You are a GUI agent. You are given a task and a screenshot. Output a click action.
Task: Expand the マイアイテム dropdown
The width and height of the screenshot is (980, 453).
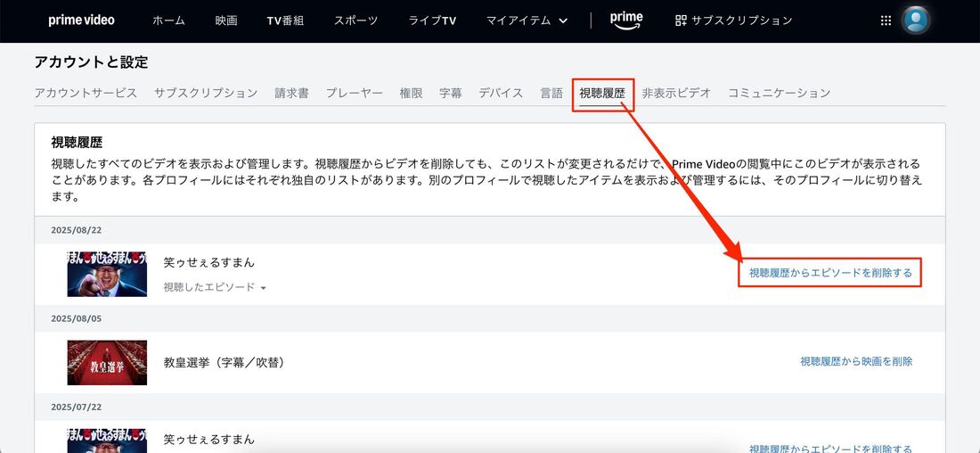coord(527,21)
